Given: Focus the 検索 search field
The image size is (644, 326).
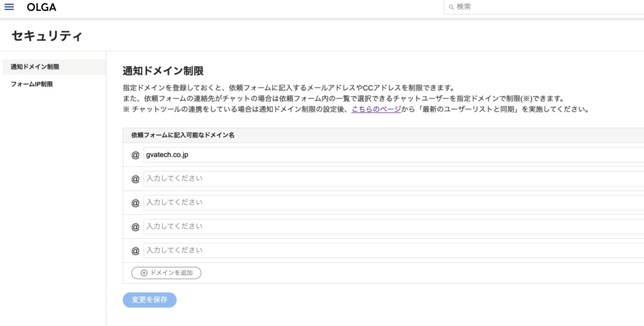Looking at the screenshot, I should pos(544,7).
